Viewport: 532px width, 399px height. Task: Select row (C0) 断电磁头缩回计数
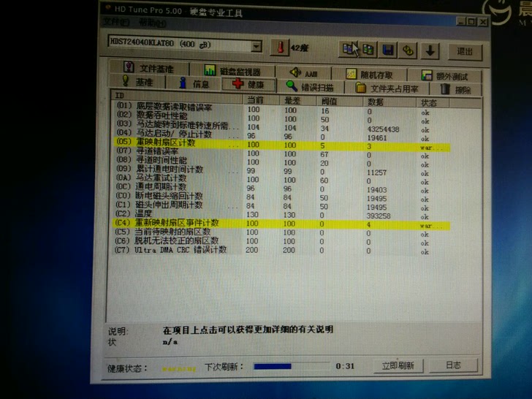281,197
